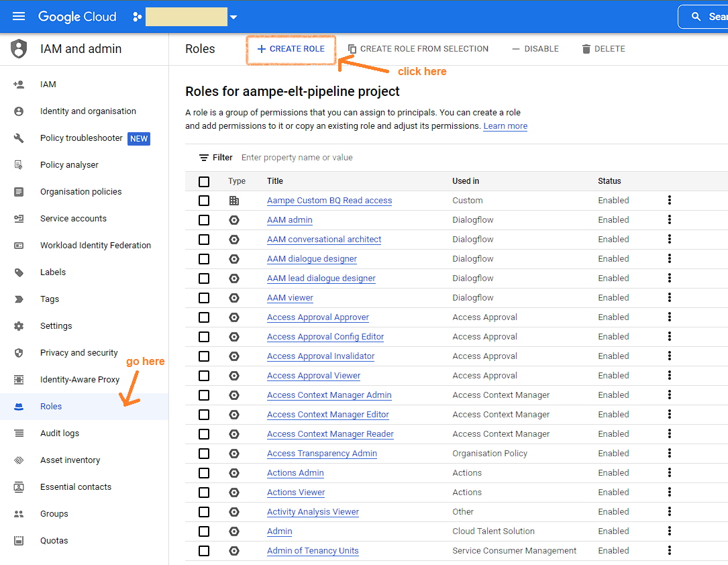Image resolution: width=728 pixels, height=565 pixels.
Task: Click the Service Consumer Management cell
Action: click(515, 551)
